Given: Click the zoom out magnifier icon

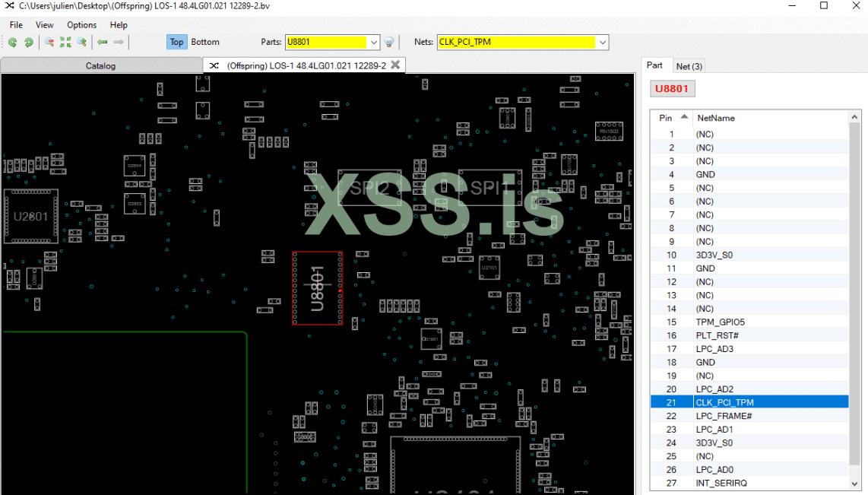Looking at the screenshot, I should (x=49, y=42).
